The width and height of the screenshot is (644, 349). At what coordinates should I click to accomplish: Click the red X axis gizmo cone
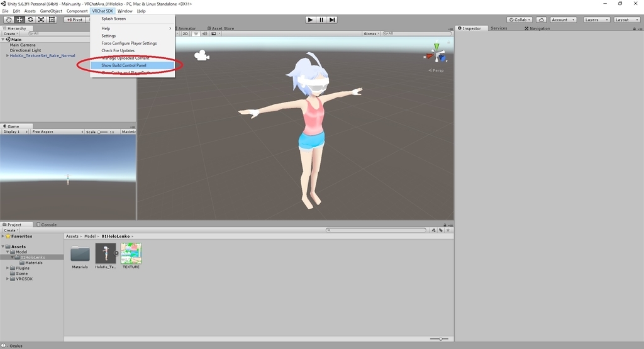click(429, 56)
